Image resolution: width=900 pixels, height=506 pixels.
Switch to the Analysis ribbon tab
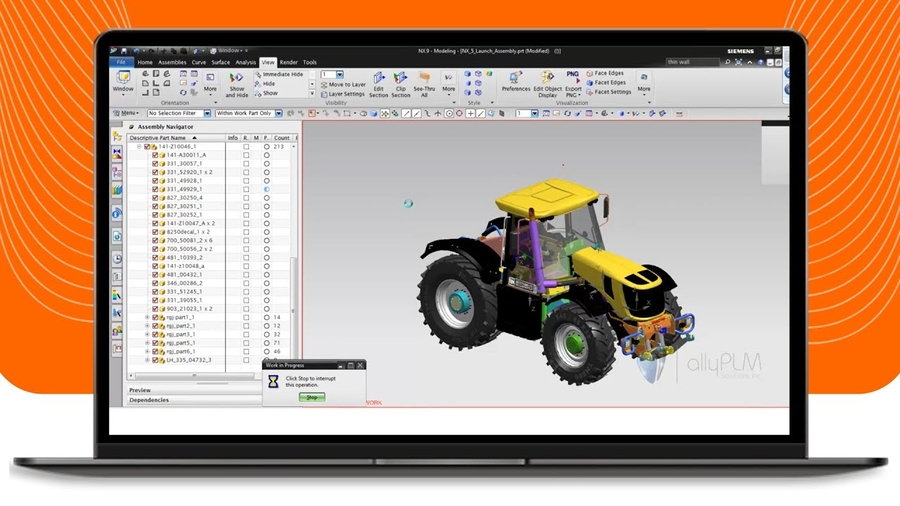(245, 63)
